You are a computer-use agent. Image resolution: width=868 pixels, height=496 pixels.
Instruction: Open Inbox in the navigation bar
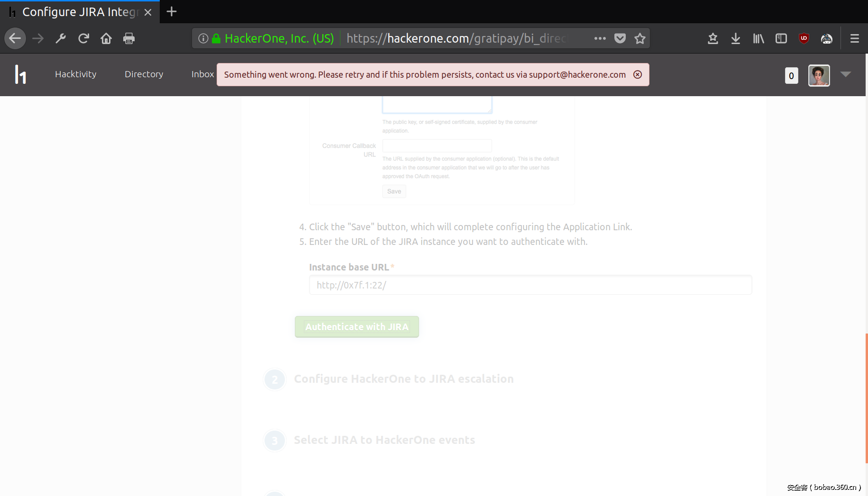coord(203,74)
